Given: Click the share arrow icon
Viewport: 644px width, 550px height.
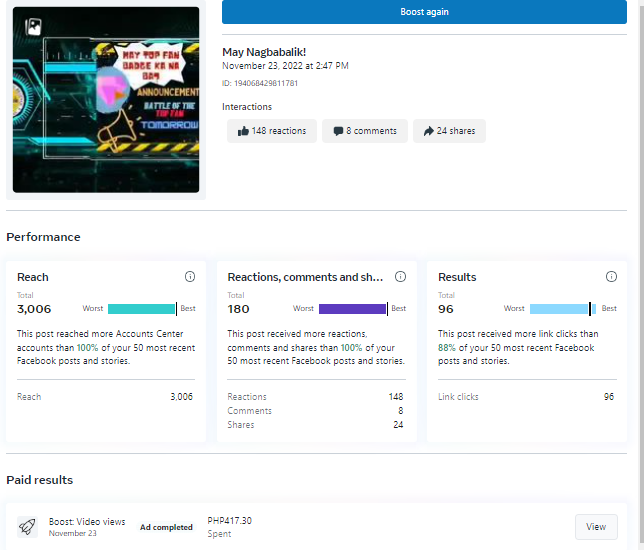Looking at the screenshot, I should click(x=428, y=131).
